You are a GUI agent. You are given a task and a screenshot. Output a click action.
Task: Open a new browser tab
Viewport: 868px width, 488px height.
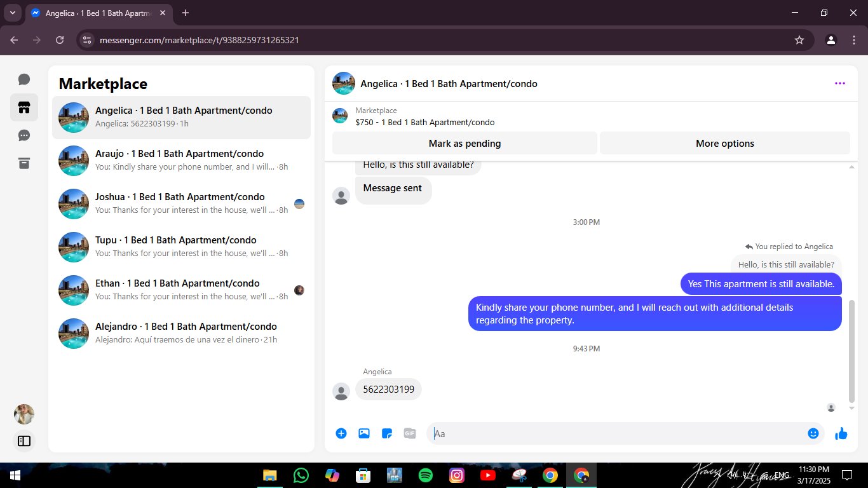[x=186, y=13]
